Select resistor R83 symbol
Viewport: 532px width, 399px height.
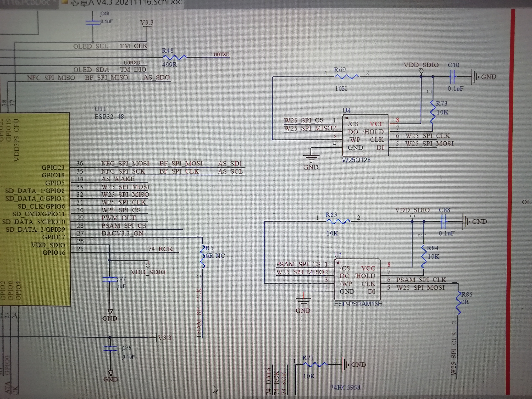click(x=338, y=221)
